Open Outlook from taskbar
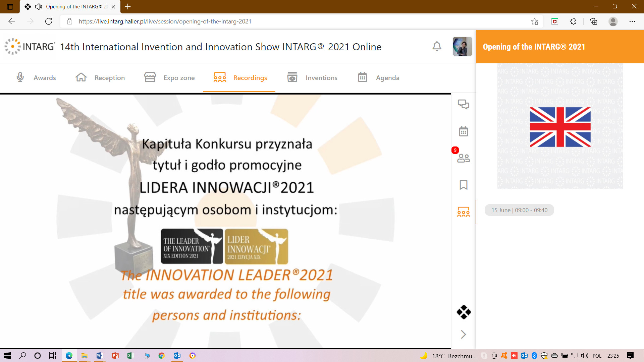The height and width of the screenshot is (362, 644). coord(177,356)
